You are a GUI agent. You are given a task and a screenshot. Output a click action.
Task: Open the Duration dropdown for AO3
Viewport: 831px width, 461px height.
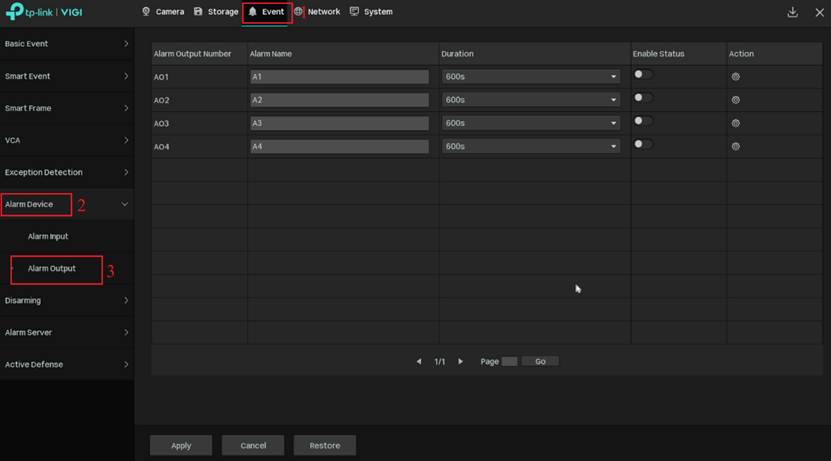point(530,123)
